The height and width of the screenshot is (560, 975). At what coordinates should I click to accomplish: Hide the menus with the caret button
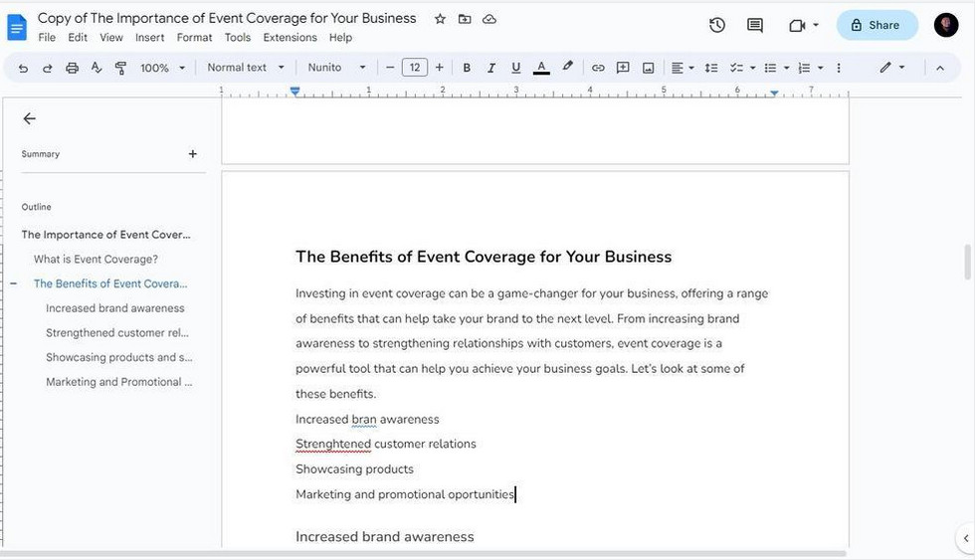tap(939, 68)
